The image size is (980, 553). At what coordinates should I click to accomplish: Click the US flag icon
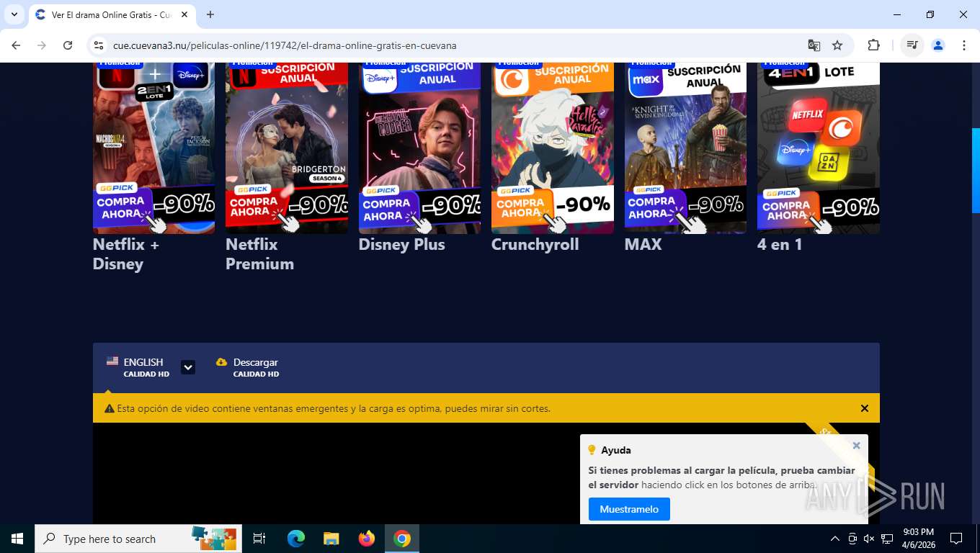pos(112,361)
